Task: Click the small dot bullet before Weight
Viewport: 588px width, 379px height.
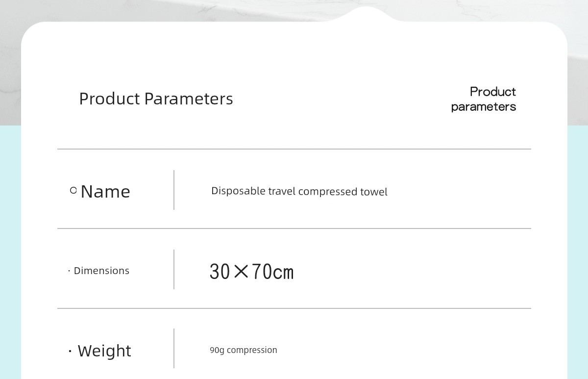Action: 70,352
